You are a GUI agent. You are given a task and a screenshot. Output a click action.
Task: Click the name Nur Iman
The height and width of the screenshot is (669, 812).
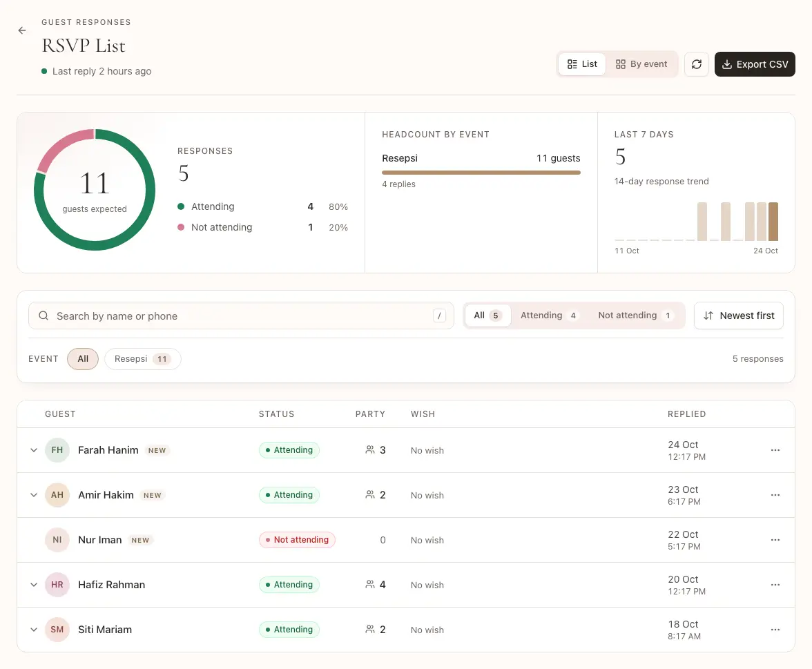tap(100, 540)
